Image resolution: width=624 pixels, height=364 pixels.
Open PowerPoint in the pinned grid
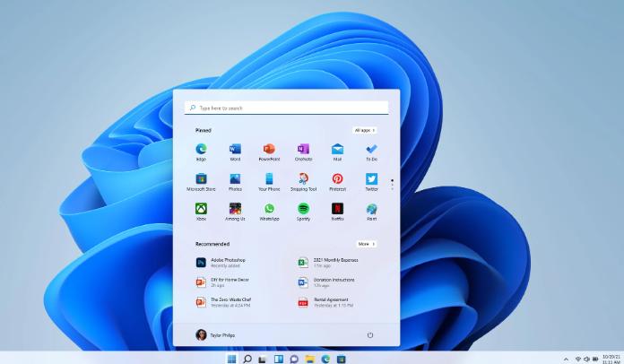click(269, 152)
